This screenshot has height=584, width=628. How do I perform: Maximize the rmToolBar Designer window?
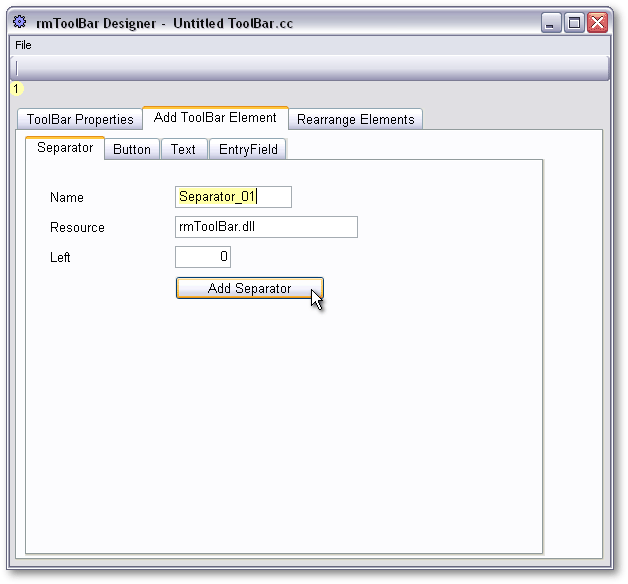point(574,22)
